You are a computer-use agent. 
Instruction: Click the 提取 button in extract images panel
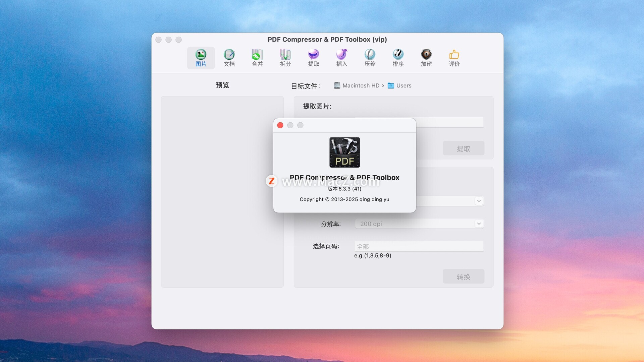(x=463, y=148)
